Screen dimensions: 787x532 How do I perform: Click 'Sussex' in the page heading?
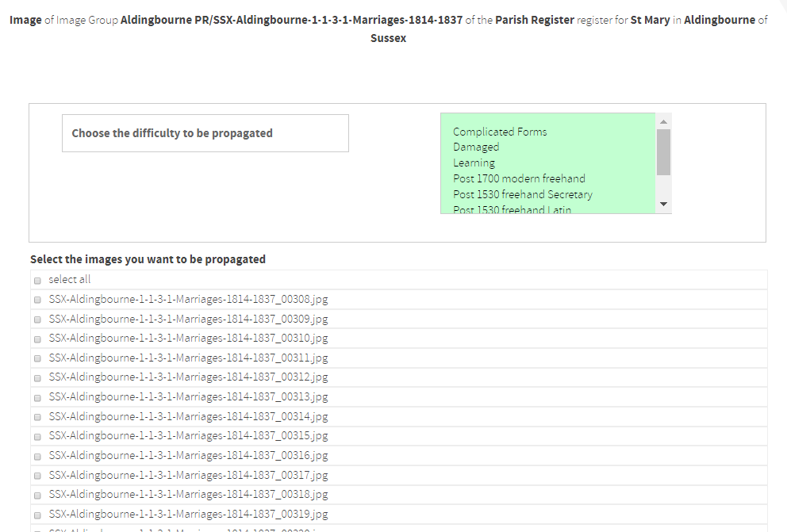pos(389,38)
